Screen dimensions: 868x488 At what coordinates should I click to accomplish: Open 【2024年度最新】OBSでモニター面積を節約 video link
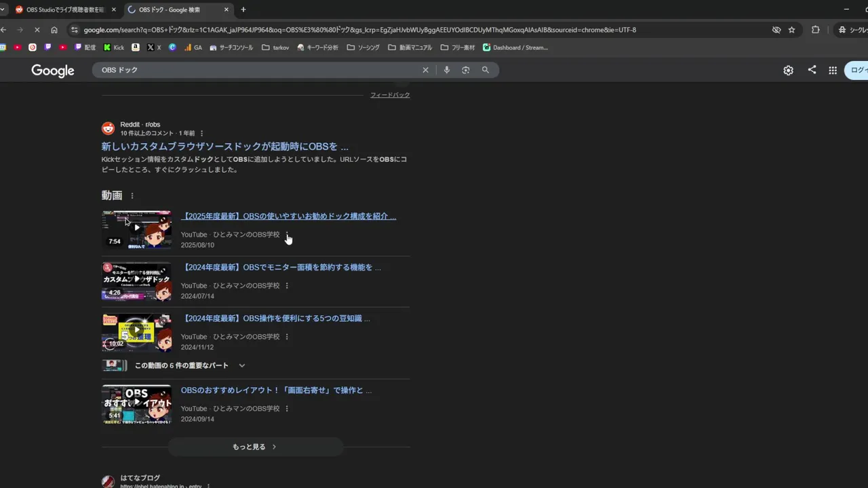point(281,268)
